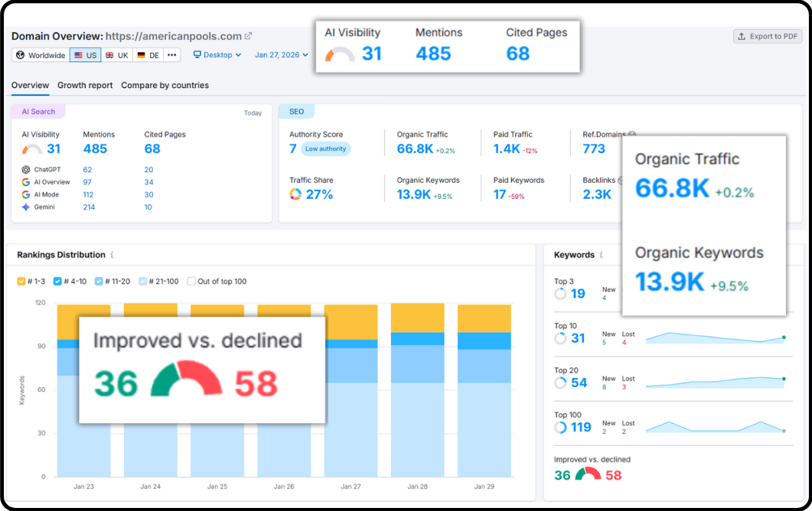Click the Gemini icon in AI Search list

26,206
